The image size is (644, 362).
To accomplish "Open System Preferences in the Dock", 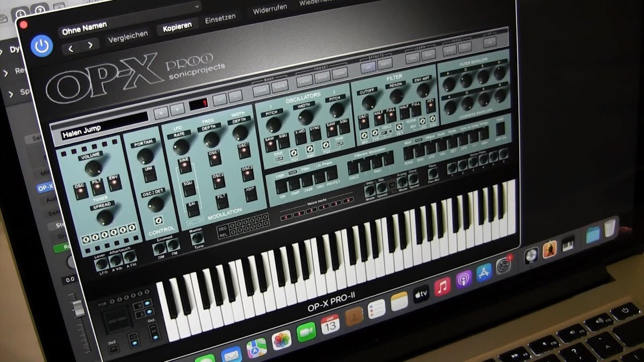I will (503, 265).
